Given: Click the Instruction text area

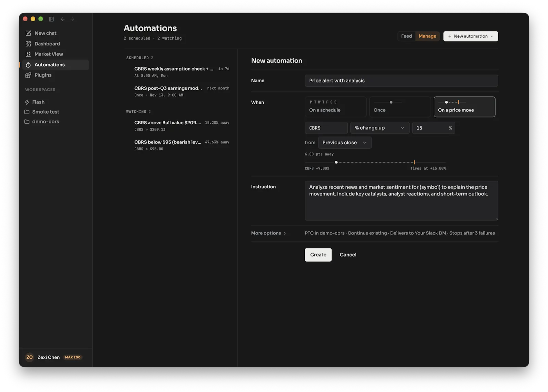Looking at the screenshot, I should (401, 201).
